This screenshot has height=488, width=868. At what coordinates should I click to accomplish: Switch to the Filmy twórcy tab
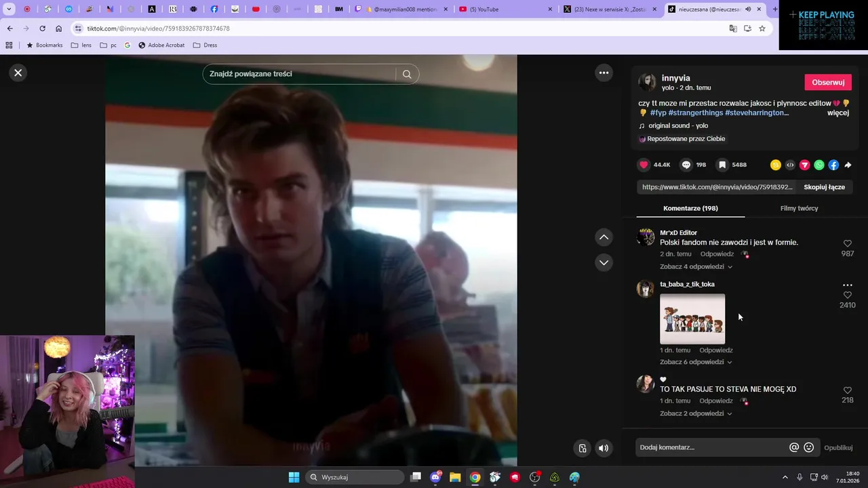799,208
